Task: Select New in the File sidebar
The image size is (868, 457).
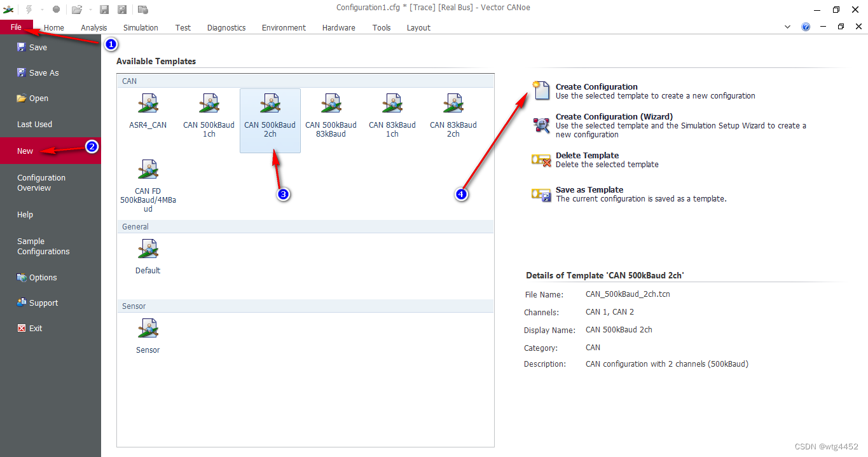Action: 50,151
